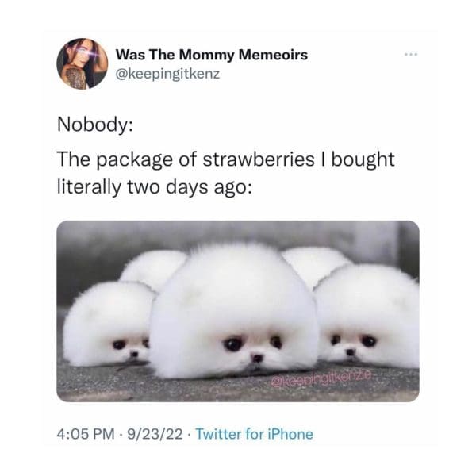Open the attached photo at the center puppy

point(234,311)
